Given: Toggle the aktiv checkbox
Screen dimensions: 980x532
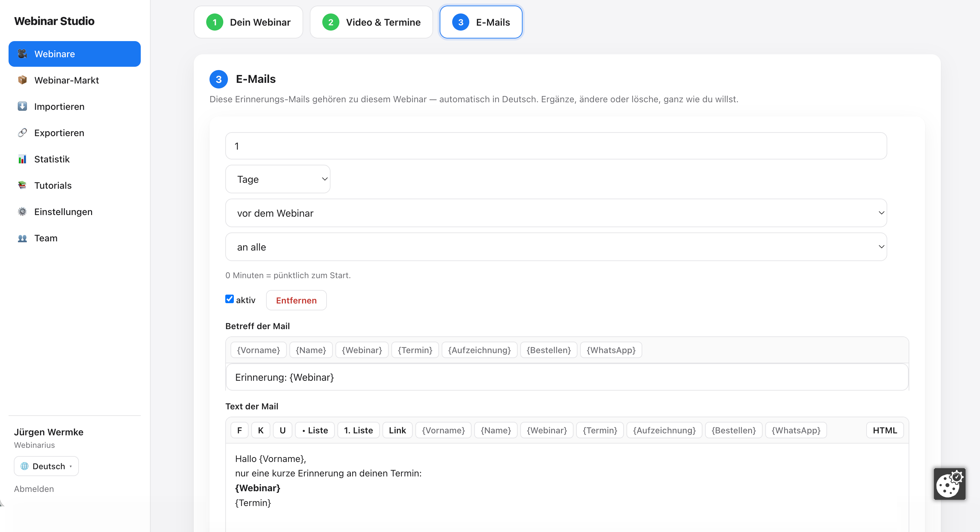Looking at the screenshot, I should [230, 299].
